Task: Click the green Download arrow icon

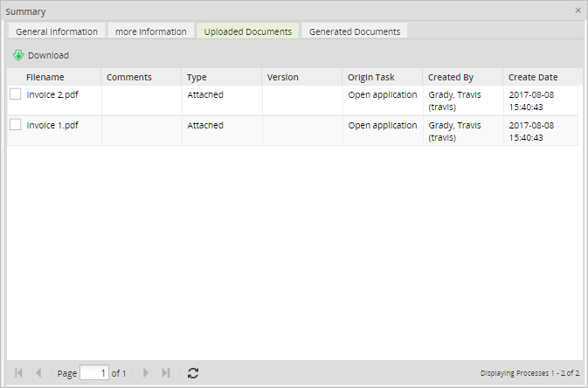Action: point(18,55)
